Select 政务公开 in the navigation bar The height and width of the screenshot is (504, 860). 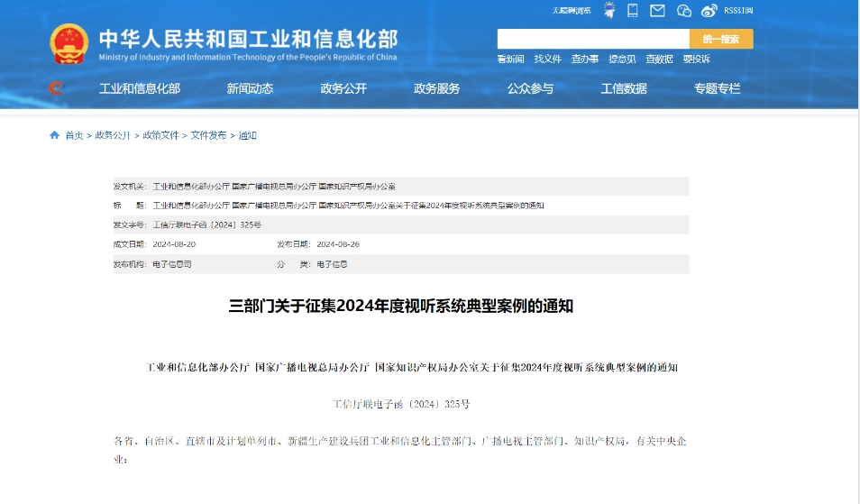[x=343, y=88]
